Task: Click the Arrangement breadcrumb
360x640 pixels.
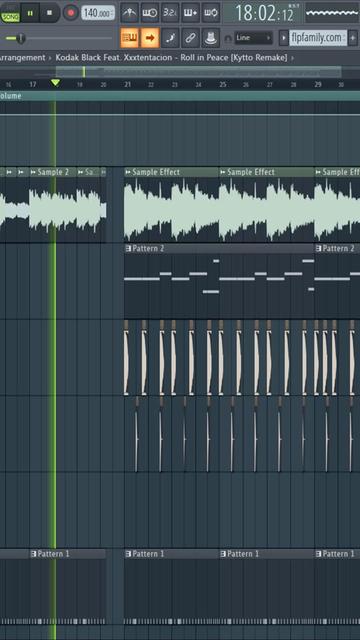Action: coord(22,58)
